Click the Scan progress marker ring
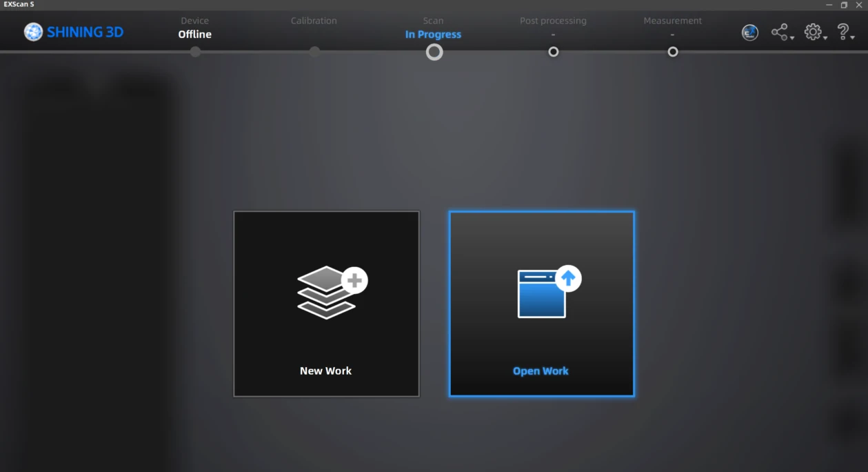This screenshot has width=868, height=472. (434, 52)
